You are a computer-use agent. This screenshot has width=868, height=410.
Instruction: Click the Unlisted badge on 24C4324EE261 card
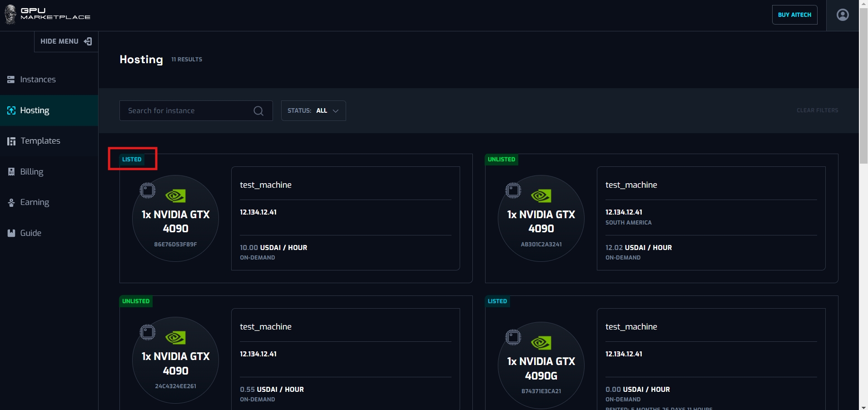click(x=136, y=301)
